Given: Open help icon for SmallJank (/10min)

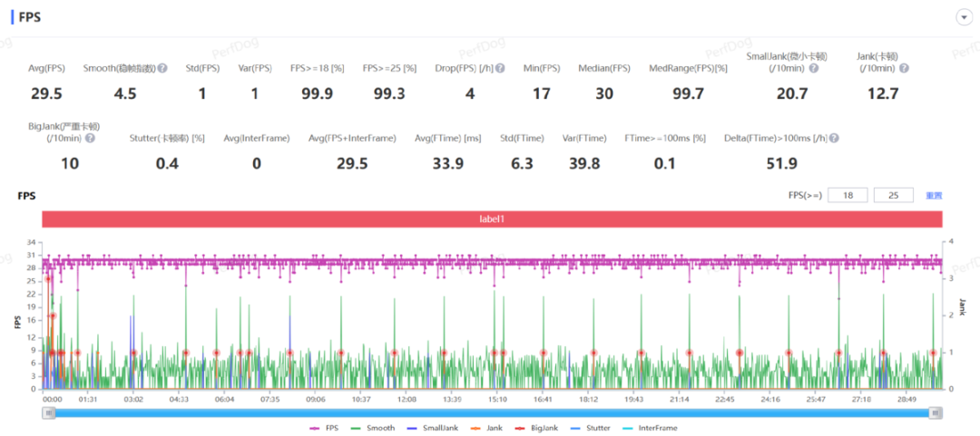Looking at the screenshot, I should point(814,68).
